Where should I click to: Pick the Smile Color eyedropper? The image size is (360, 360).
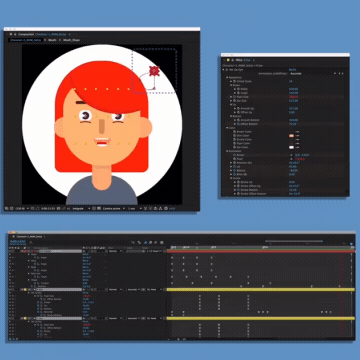[x=297, y=139]
